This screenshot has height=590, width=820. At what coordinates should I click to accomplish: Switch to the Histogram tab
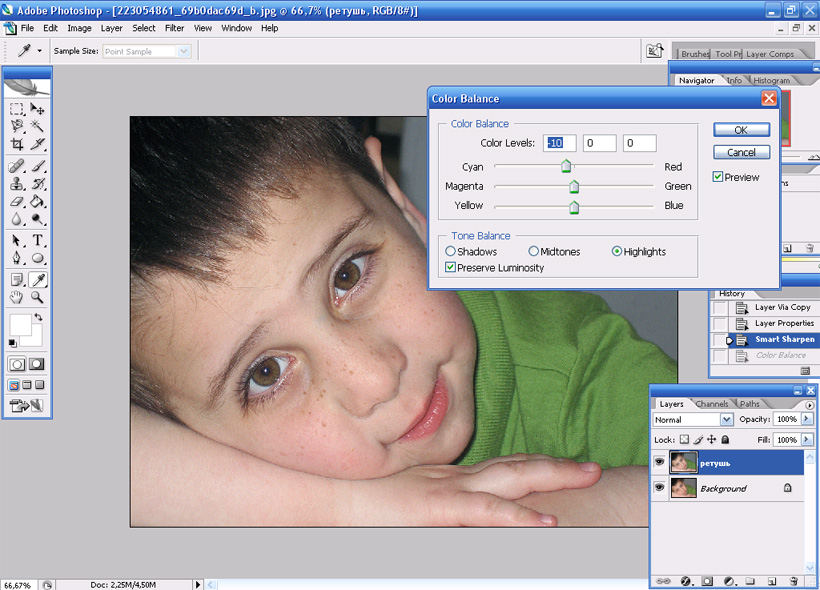pos(771,80)
